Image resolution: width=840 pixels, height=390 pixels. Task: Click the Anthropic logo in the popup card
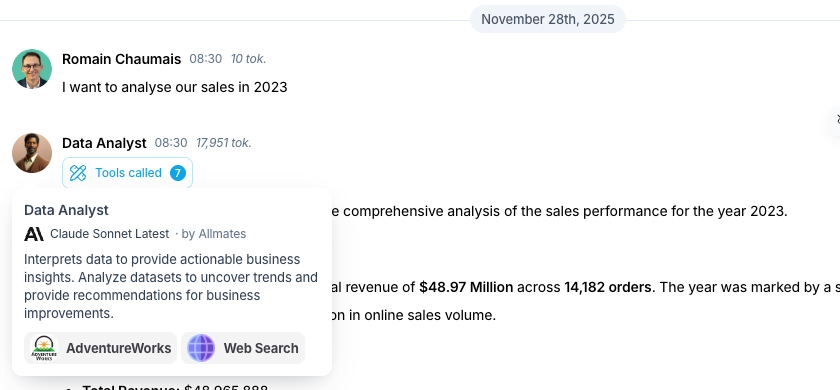[34, 234]
